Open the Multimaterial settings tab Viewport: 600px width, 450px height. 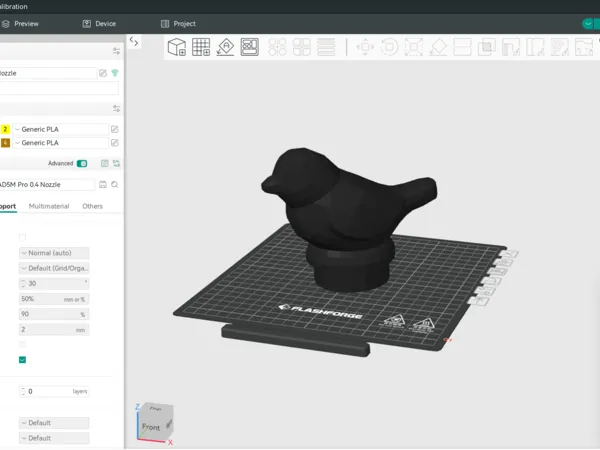pos(49,206)
